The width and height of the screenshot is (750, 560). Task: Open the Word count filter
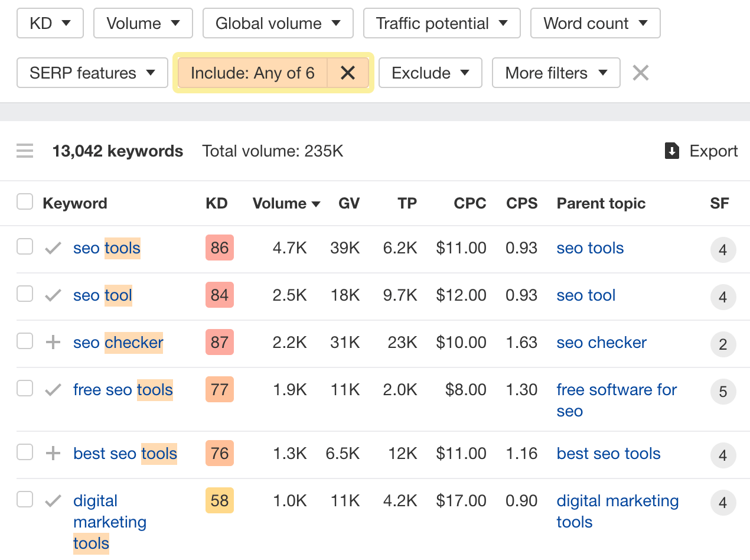tap(595, 23)
